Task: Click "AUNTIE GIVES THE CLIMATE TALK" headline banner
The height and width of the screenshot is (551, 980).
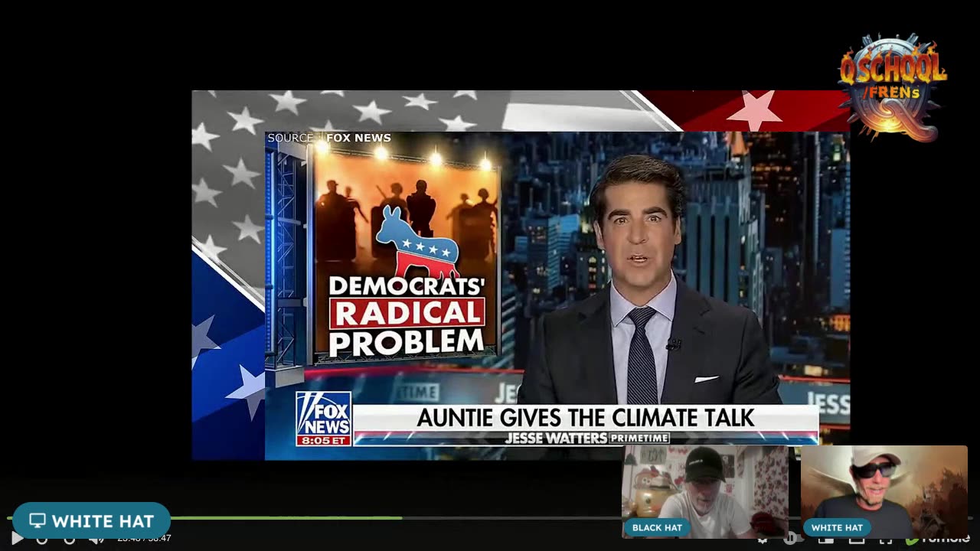Action: tap(586, 417)
